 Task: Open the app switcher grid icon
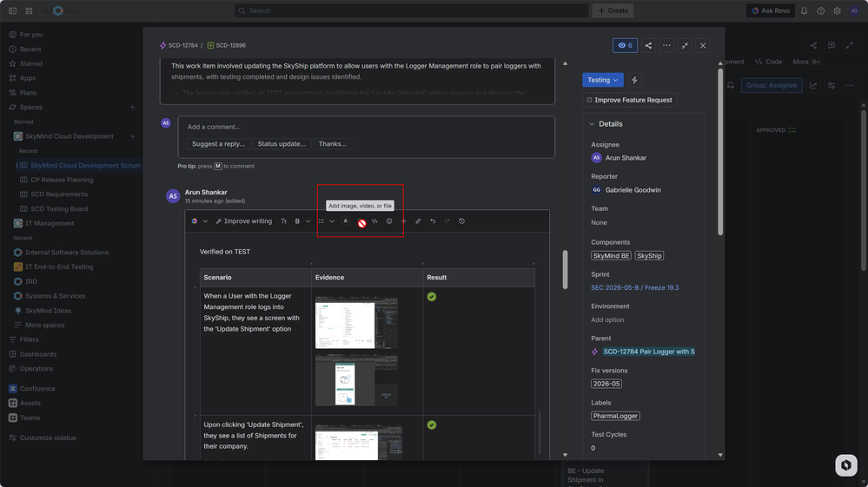point(29,11)
